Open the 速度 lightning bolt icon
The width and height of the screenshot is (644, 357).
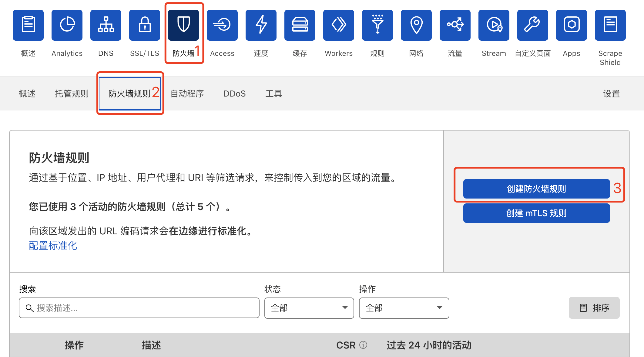tap(261, 25)
